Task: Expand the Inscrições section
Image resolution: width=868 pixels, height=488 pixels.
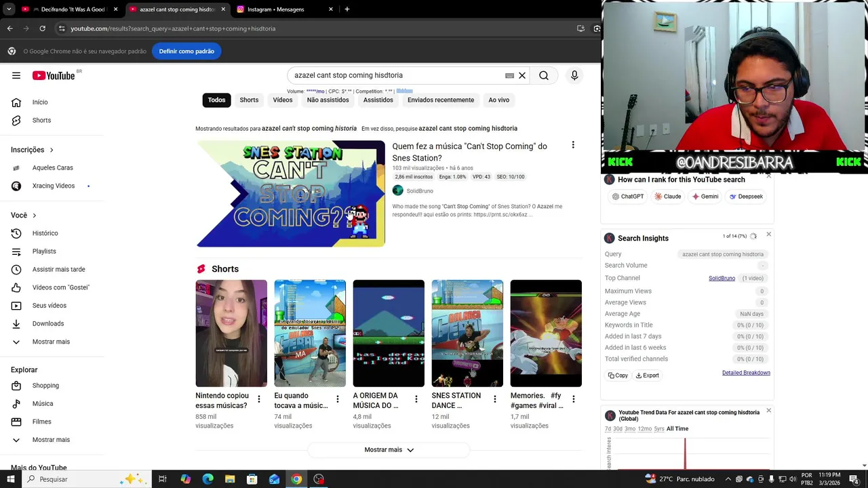Action: (x=32, y=150)
